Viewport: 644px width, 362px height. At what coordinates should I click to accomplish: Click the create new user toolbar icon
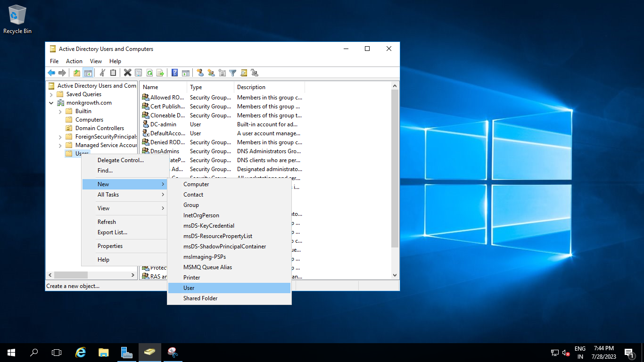click(x=200, y=73)
